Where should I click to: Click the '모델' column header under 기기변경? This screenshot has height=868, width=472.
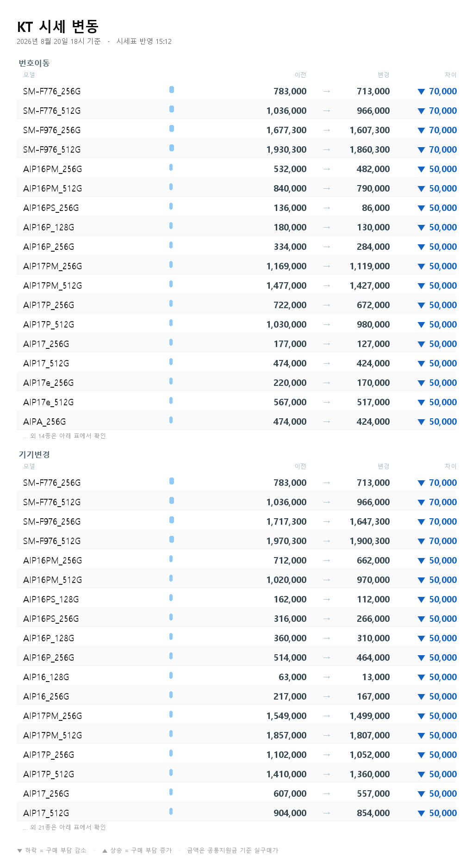pos(29,466)
